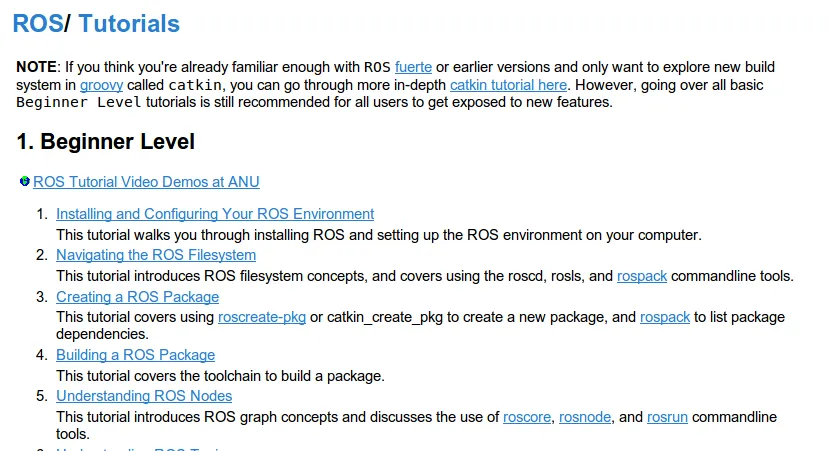This screenshot has width=828, height=451.
Task: Open the catkin tutorial here link
Action: [508, 85]
